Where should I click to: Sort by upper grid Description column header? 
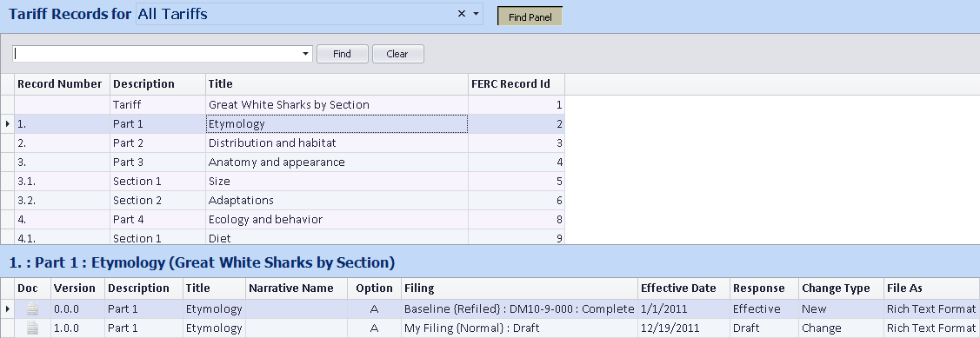[158, 83]
